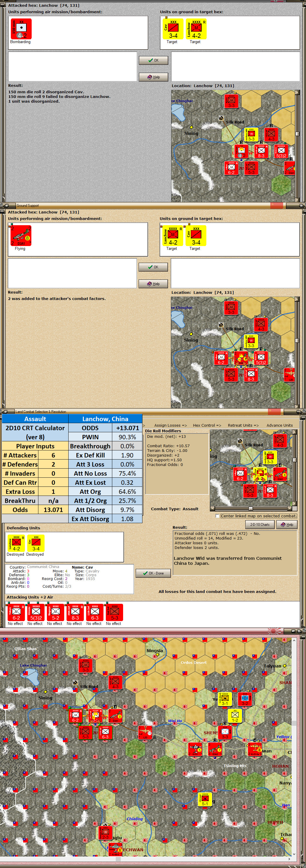
Task: Select destroyed Cav unit under Defending Units
Action: click(x=36, y=543)
